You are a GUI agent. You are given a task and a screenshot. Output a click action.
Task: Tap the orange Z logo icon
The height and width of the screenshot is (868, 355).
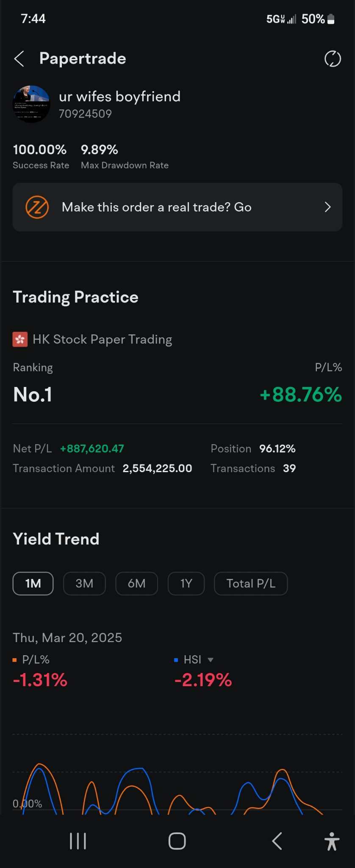pyautogui.click(x=37, y=207)
